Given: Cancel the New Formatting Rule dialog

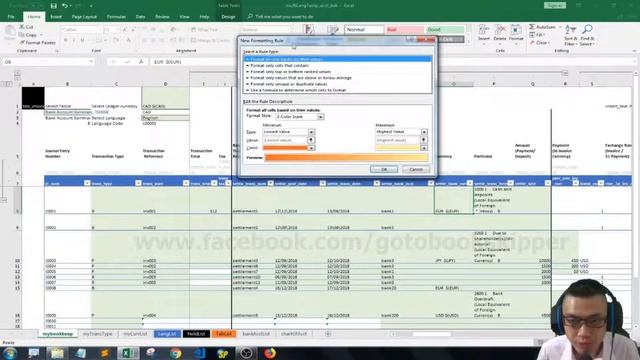Looking at the screenshot, I should coord(416,169).
